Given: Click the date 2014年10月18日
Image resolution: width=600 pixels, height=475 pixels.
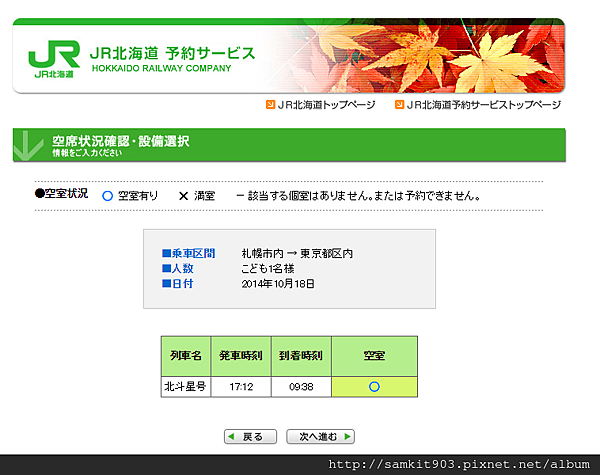Looking at the screenshot, I should pyautogui.click(x=278, y=284).
